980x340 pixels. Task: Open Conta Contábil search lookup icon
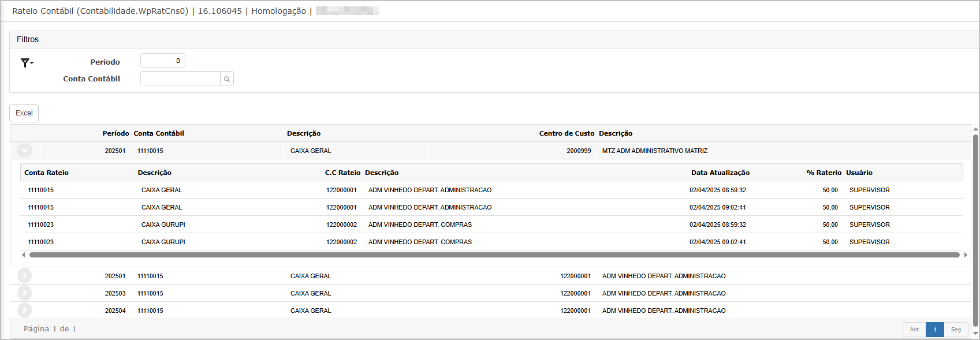[227, 79]
